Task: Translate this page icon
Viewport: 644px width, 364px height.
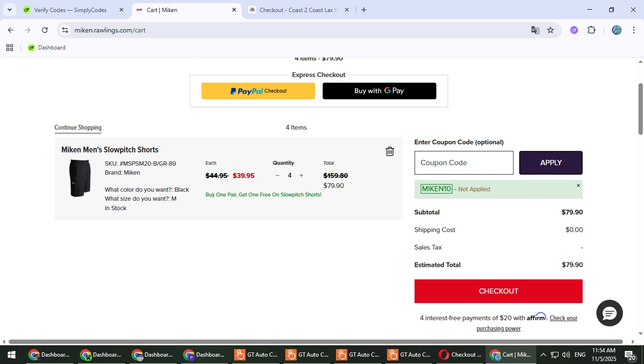Action: (x=535, y=30)
